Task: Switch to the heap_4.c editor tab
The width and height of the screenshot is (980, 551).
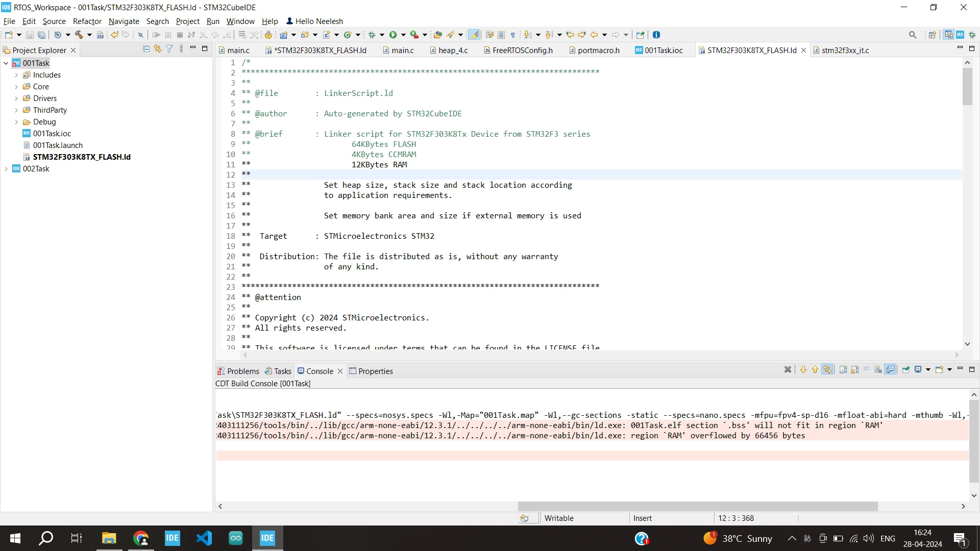Action: [x=448, y=50]
